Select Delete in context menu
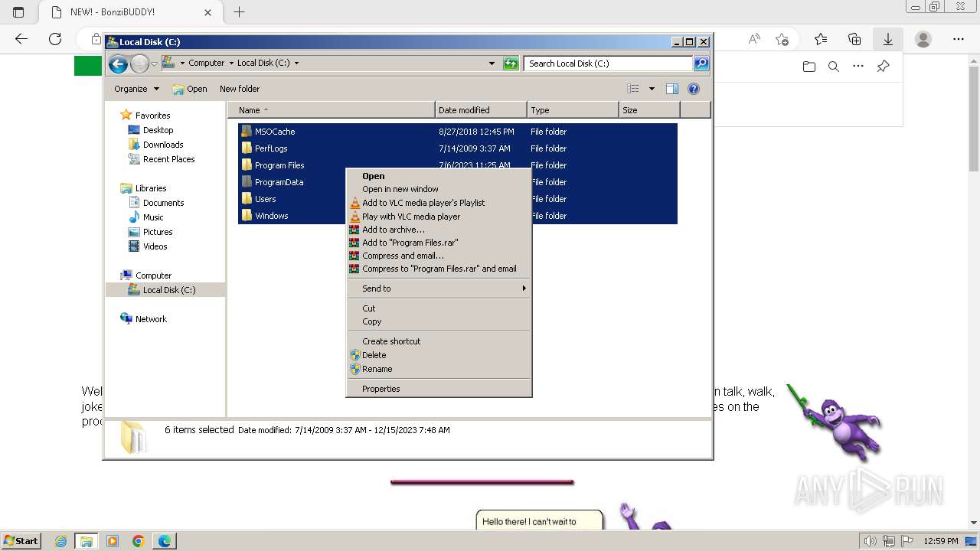 439,355
